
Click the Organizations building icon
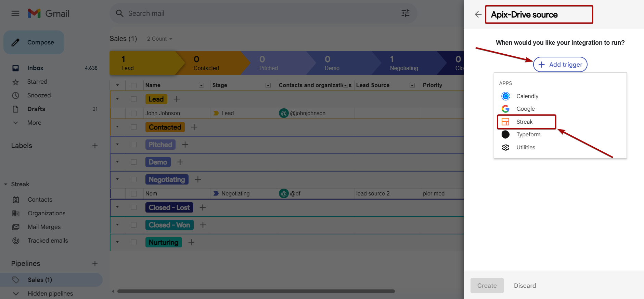16,213
